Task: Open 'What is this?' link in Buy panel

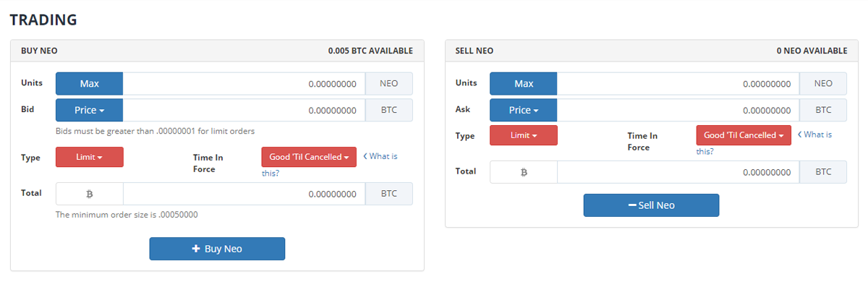Action: point(330,165)
